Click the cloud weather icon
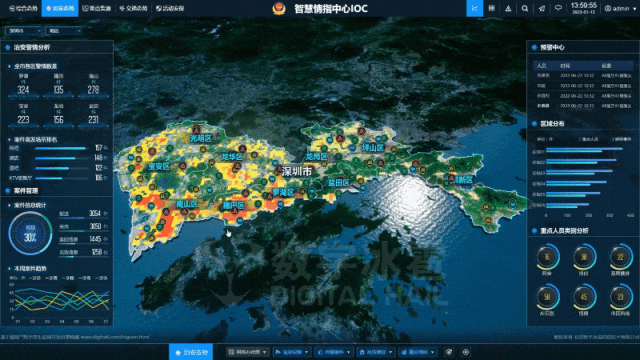This screenshot has width=640, height=360. pyautogui.click(x=558, y=8)
